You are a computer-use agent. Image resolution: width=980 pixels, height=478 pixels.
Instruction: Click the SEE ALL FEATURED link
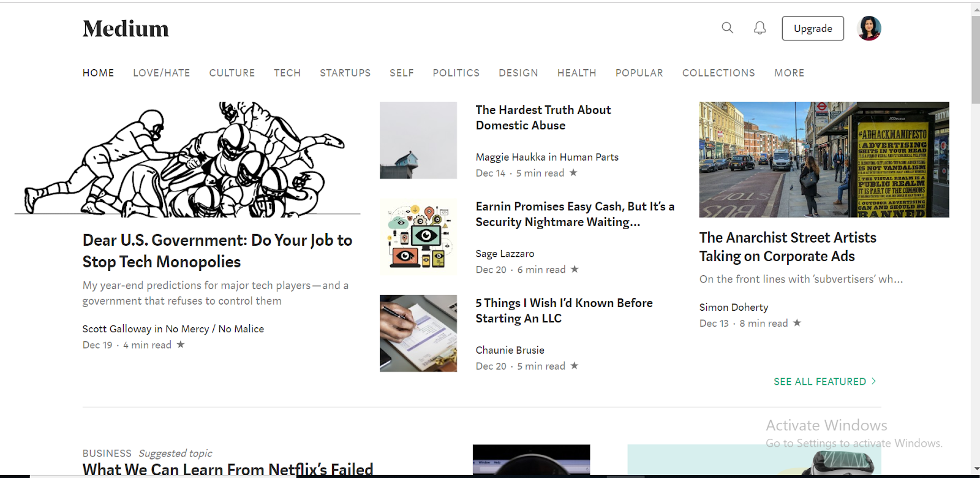click(x=825, y=381)
